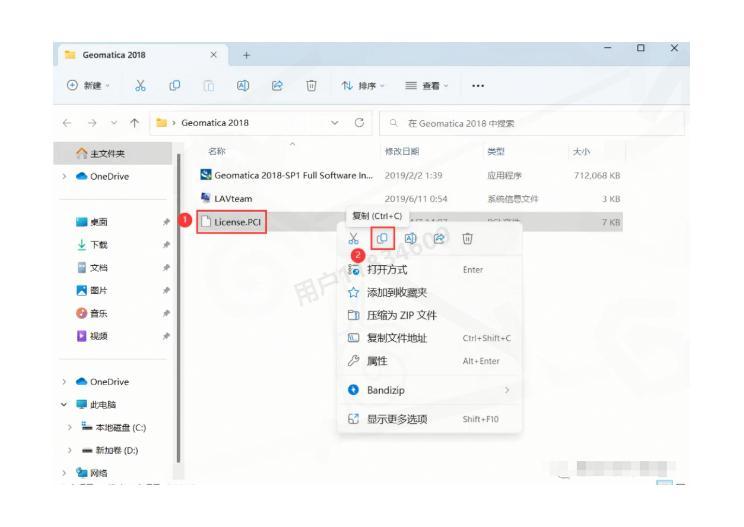
Task: Close the Geomatica 2018 tab
Action: pos(214,55)
